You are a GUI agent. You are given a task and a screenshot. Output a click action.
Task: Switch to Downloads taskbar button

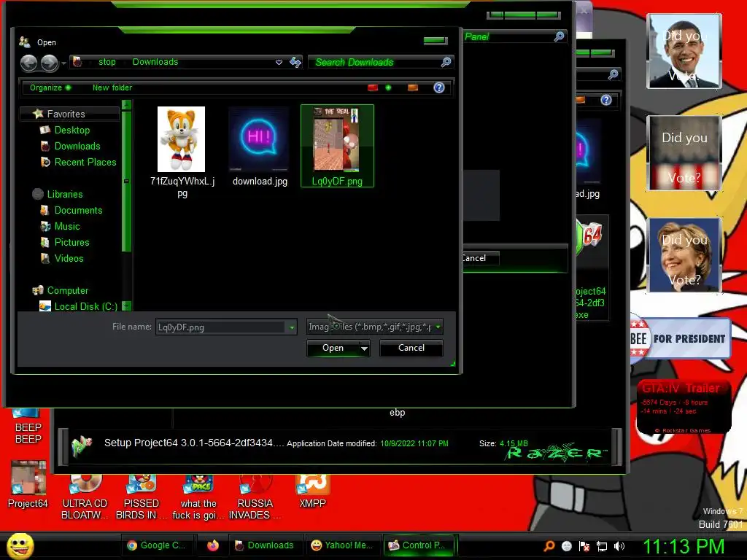265,545
